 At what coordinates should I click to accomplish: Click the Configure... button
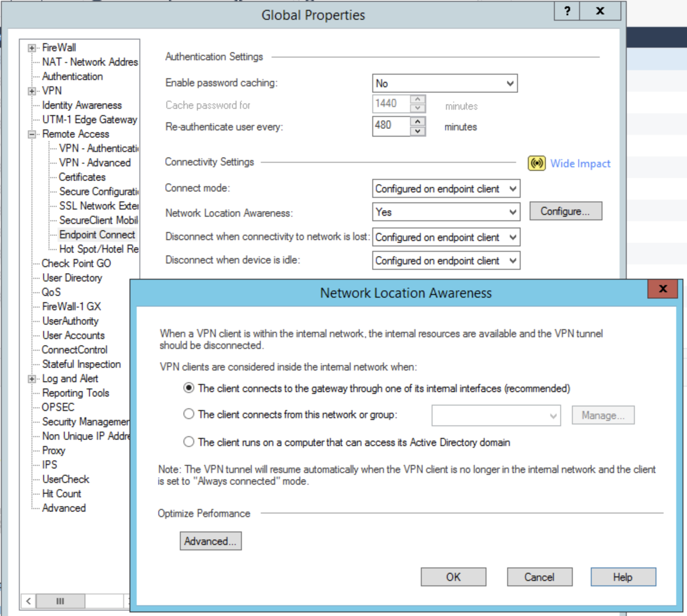coord(566,211)
